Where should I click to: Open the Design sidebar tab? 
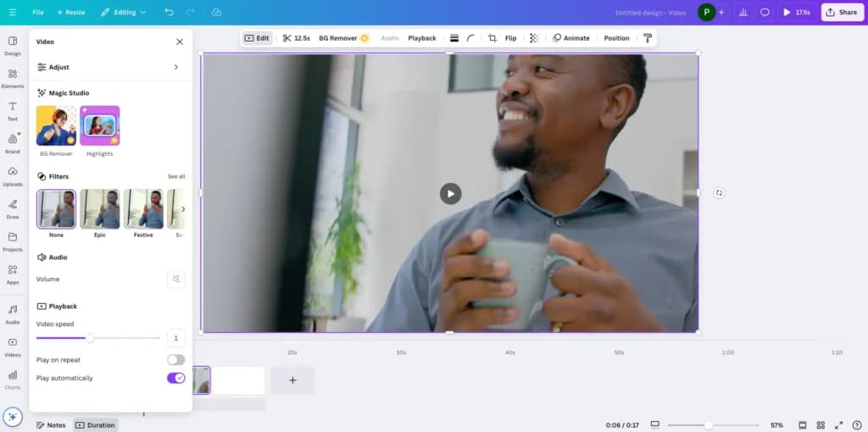pyautogui.click(x=12, y=46)
